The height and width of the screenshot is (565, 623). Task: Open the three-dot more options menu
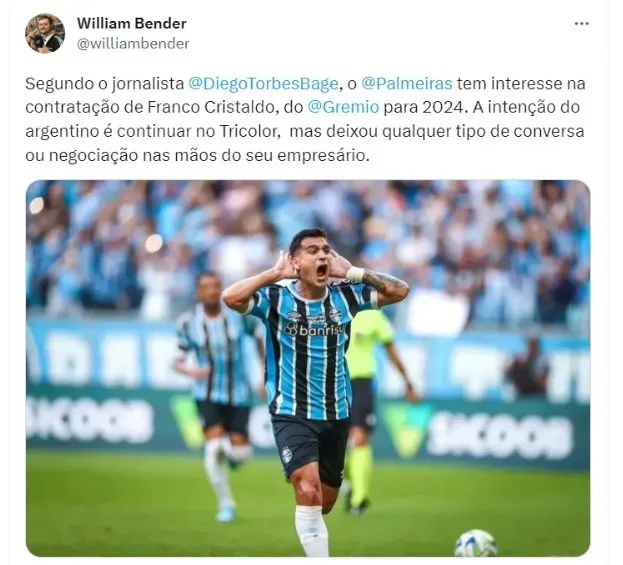(581, 24)
